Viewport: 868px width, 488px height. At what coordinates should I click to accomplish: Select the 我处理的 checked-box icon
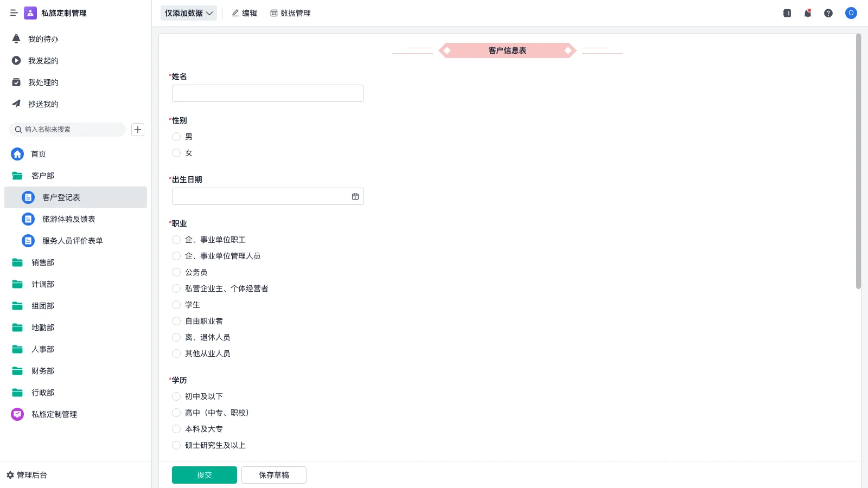pyautogui.click(x=16, y=82)
